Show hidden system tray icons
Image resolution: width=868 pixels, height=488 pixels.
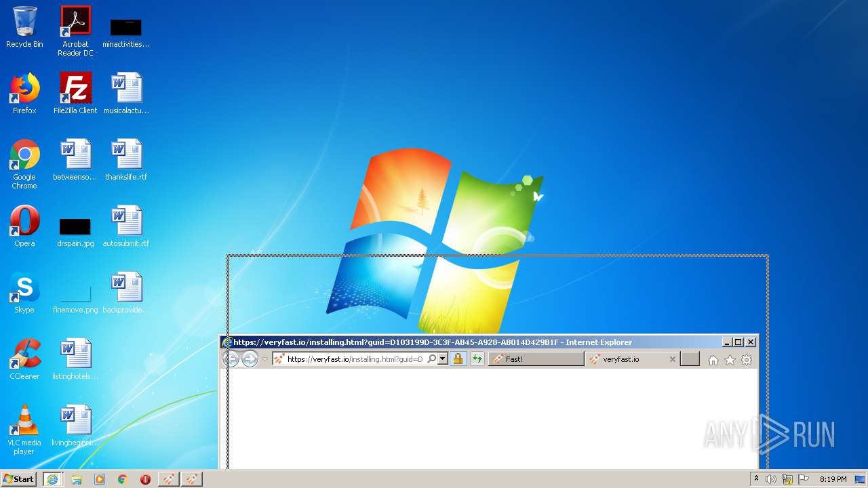pyautogui.click(x=756, y=479)
